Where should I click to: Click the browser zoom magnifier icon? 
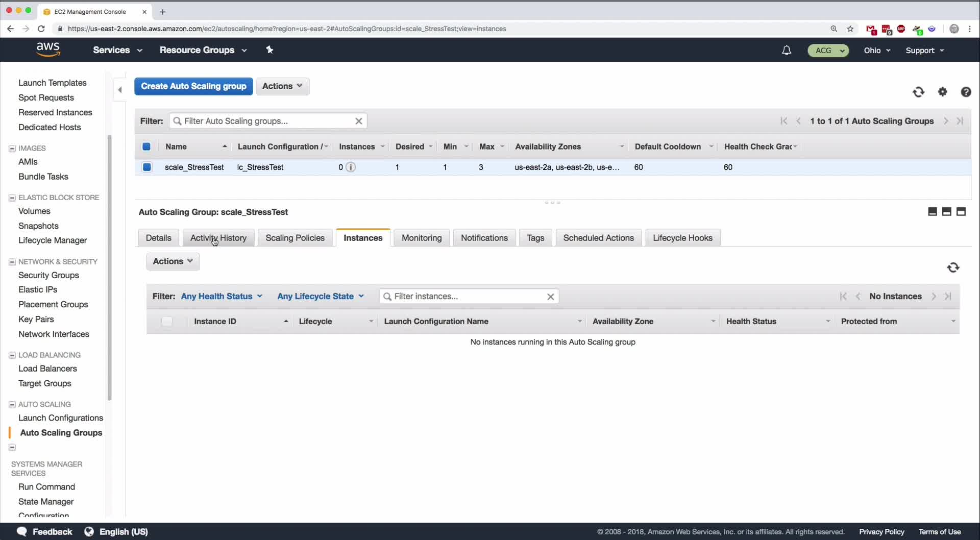click(x=834, y=29)
